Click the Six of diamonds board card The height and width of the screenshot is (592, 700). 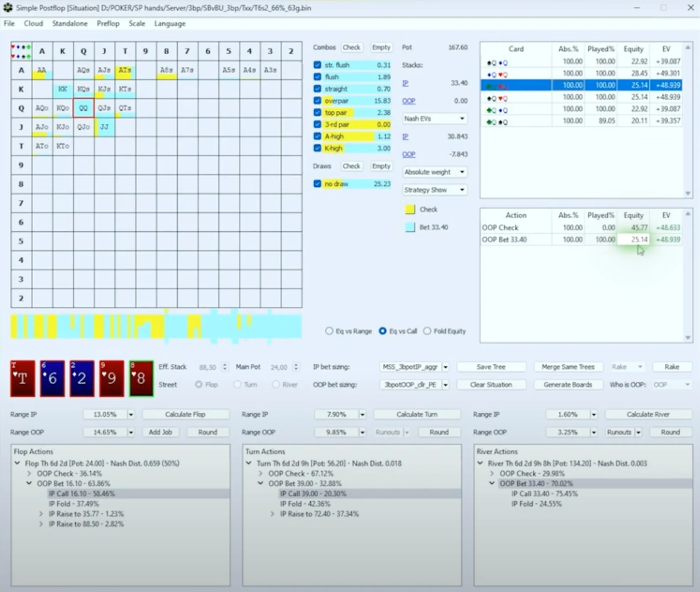pyautogui.click(x=52, y=378)
